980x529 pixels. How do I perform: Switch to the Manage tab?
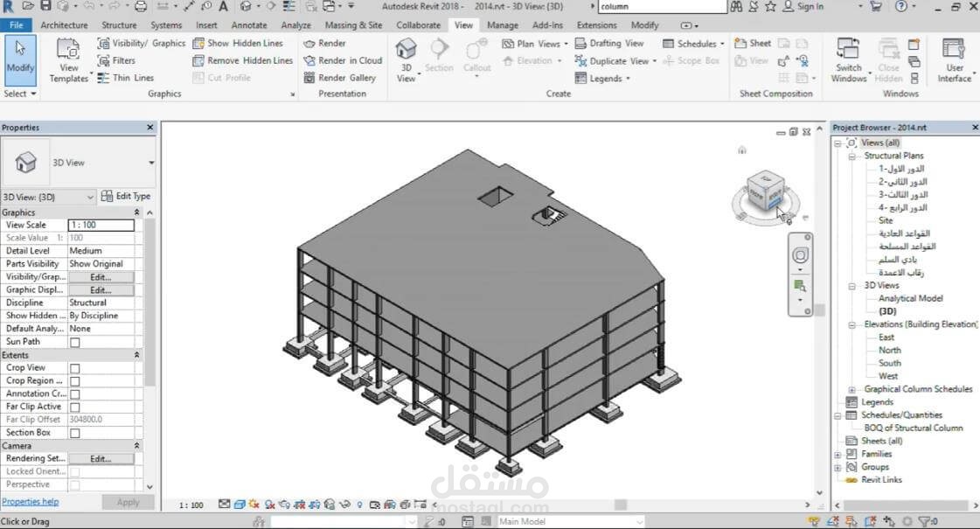pyautogui.click(x=503, y=25)
